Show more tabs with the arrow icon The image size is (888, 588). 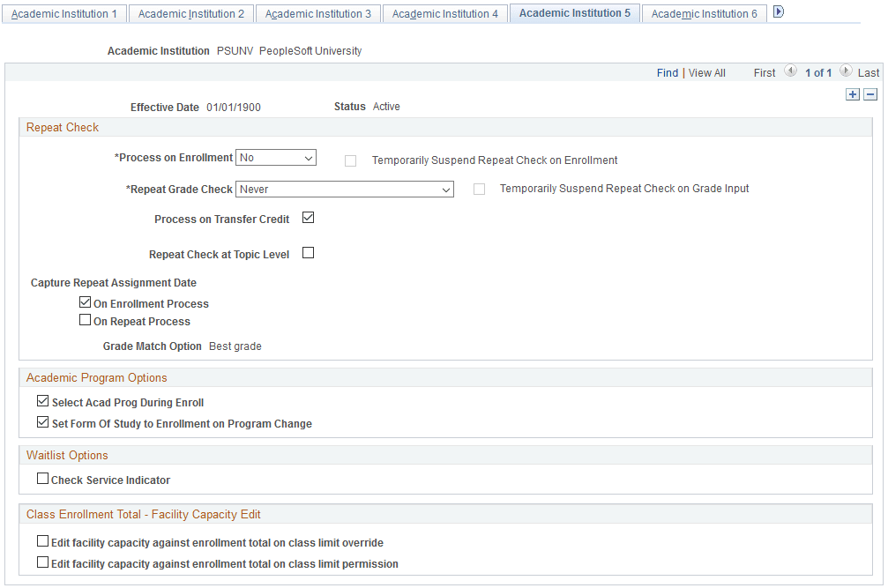pyautogui.click(x=779, y=11)
